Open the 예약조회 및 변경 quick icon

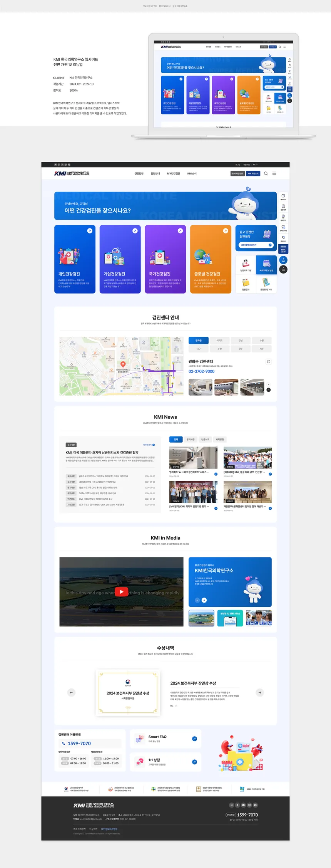[x=266, y=265]
